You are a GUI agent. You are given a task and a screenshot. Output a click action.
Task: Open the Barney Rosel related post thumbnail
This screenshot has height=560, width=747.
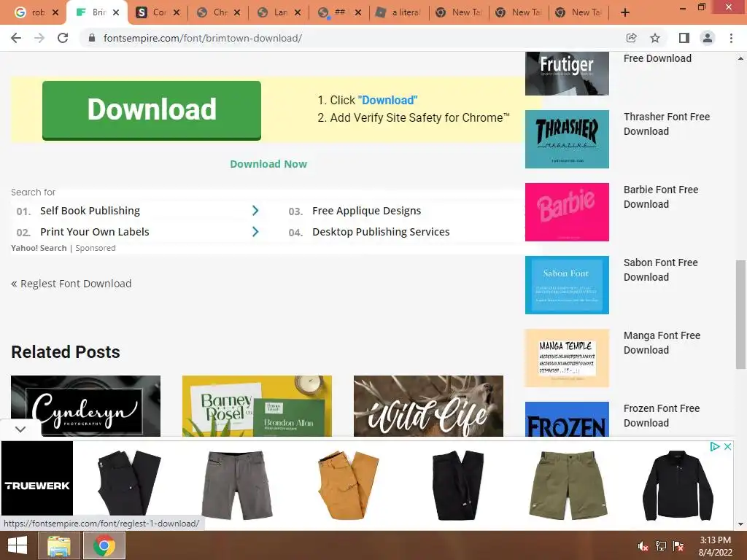pos(257,405)
